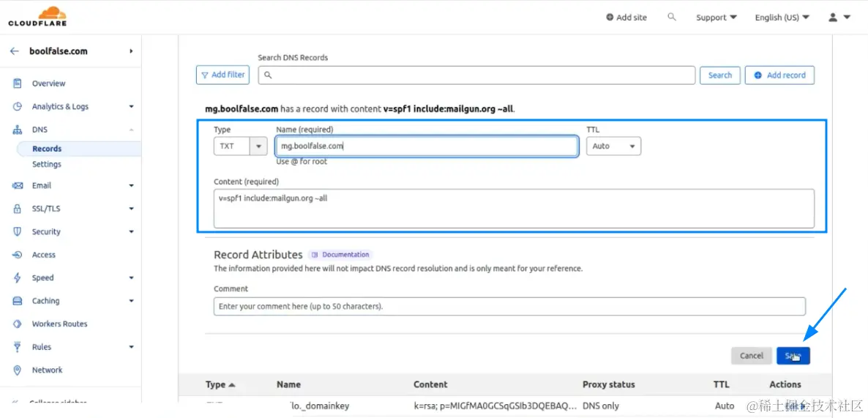Click the Search button
Viewport: 868px width, 418px height.
pyautogui.click(x=720, y=75)
